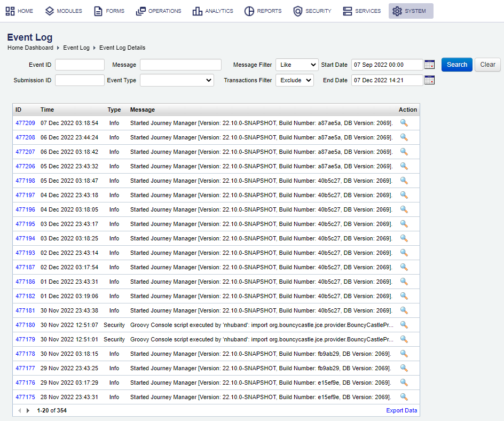Click the Export Data link
The width and height of the screenshot is (504, 421).
tap(401, 410)
